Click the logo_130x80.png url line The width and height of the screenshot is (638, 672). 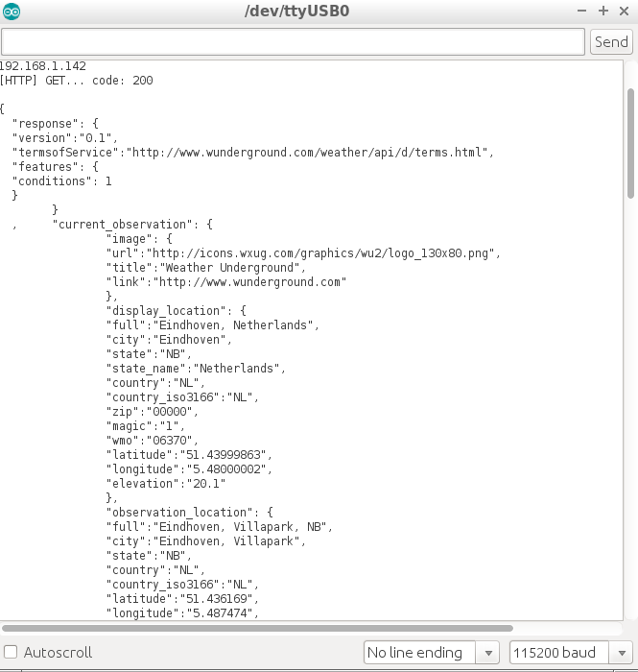(303, 253)
